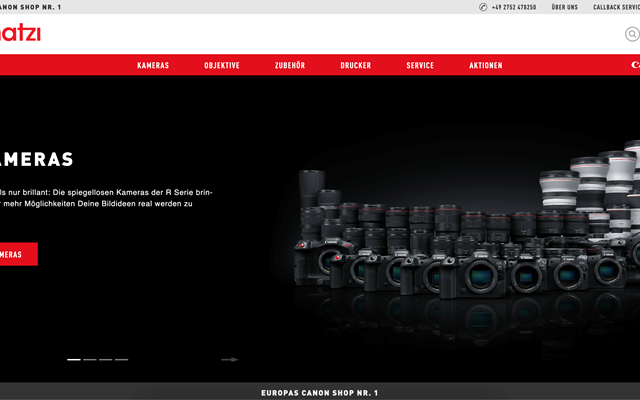The width and height of the screenshot is (640, 400).
Task: Open the Objektive menu
Action: (x=222, y=65)
